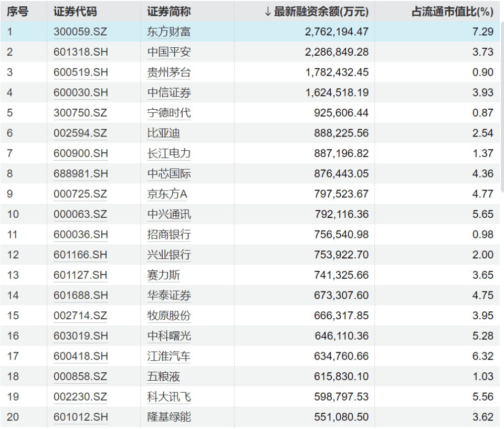Screen dimensions: 504x429
Task: Click the vertical scrollbar thumb
Action: coord(502,108)
